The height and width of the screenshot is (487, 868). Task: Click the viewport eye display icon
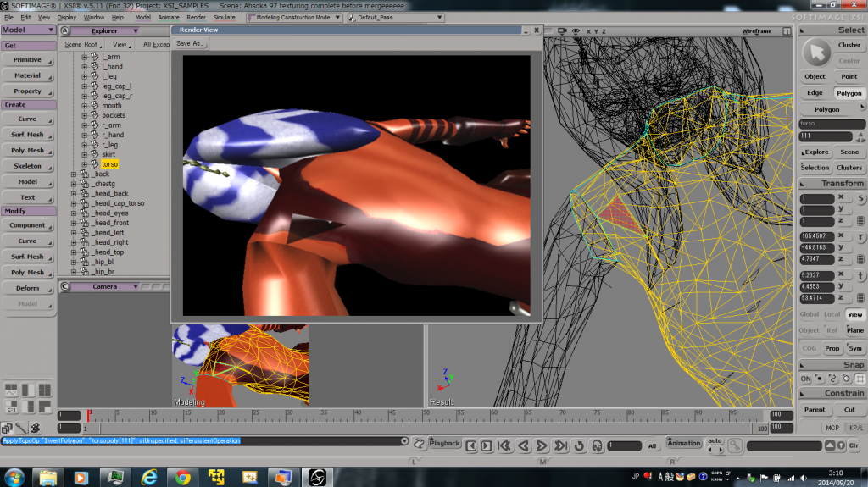pyautogui.click(x=576, y=31)
